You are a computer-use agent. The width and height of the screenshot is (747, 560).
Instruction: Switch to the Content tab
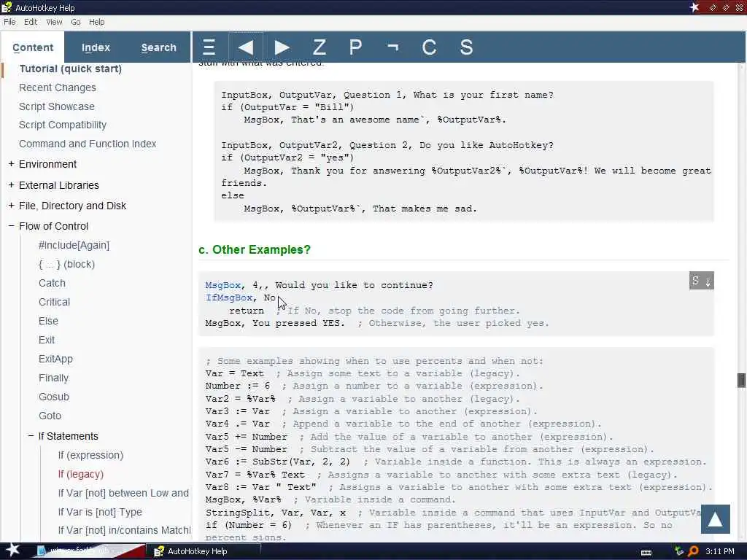33,47
